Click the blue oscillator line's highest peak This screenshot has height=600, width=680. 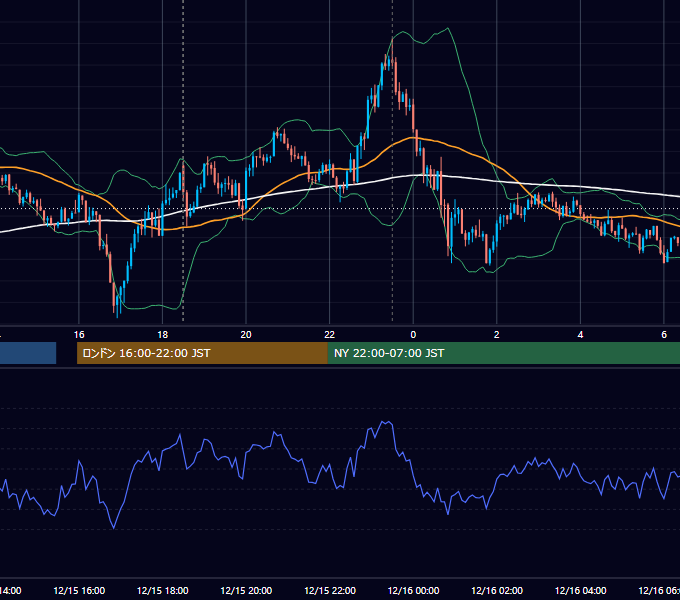click(383, 421)
